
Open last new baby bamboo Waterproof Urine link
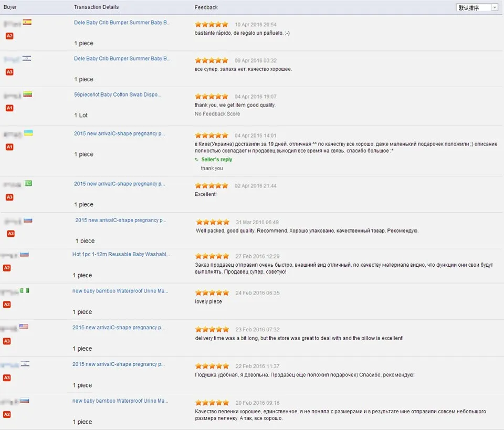[120, 401]
